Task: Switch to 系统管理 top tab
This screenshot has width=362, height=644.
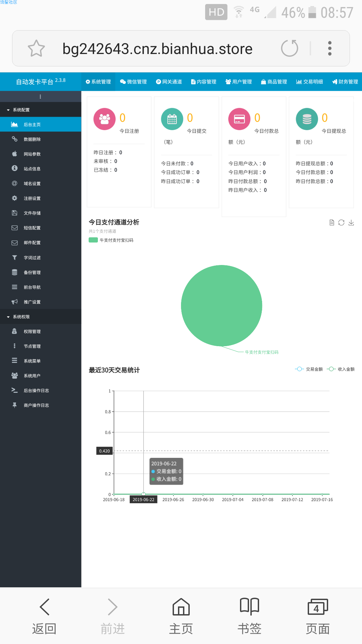Action: coord(98,82)
